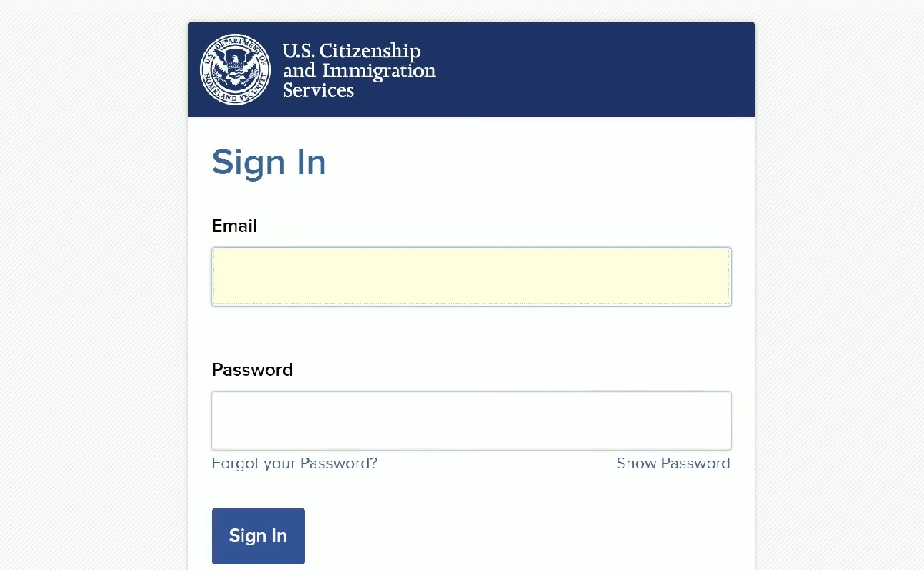Reveal the password using Show Password
This screenshot has width=924, height=570.
coord(672,463)
